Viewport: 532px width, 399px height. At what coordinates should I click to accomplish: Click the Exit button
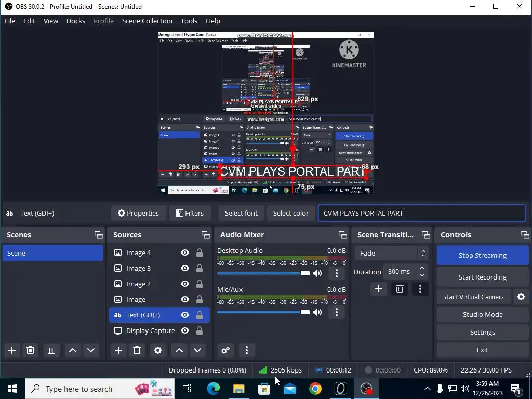point(483,350)
